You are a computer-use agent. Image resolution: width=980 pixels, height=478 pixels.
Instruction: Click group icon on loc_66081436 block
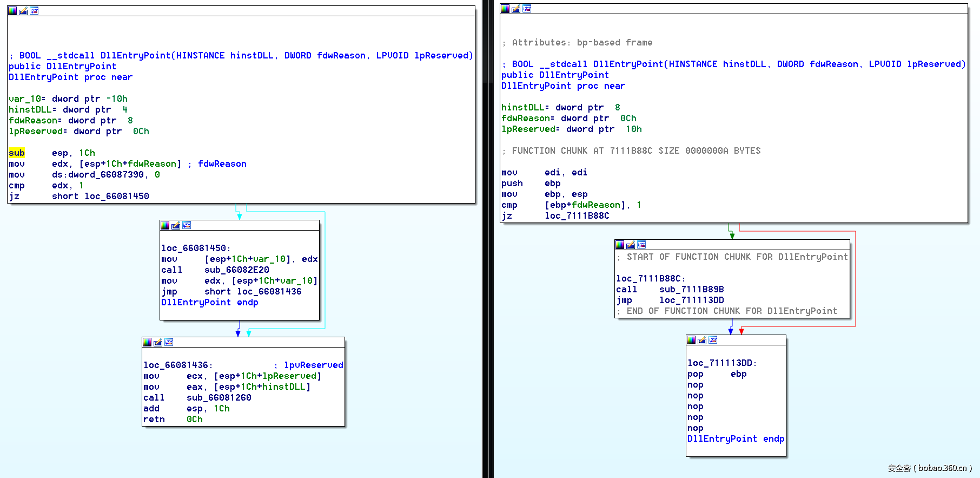coord(169,342)
